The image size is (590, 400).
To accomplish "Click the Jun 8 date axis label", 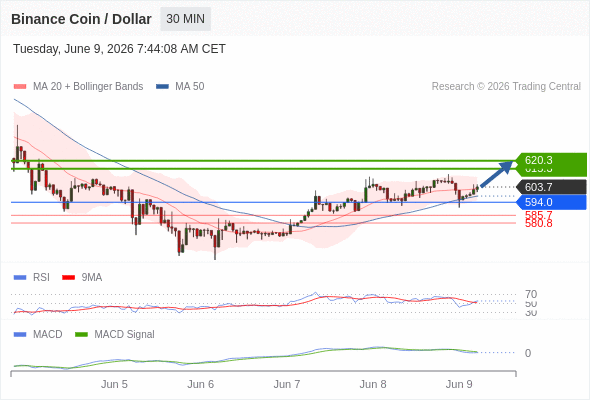I will pyautogui.click(x=373, y=385).
